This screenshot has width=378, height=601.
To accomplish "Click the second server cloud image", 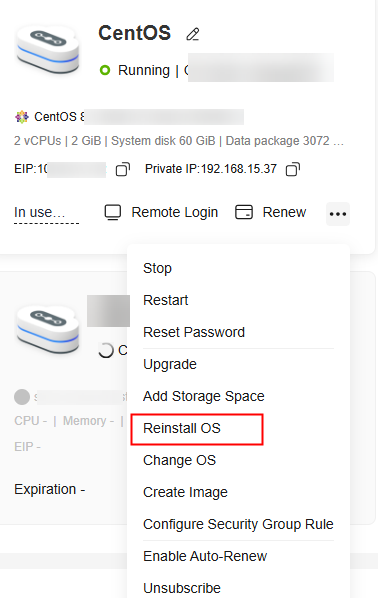I will click(48, 330).
